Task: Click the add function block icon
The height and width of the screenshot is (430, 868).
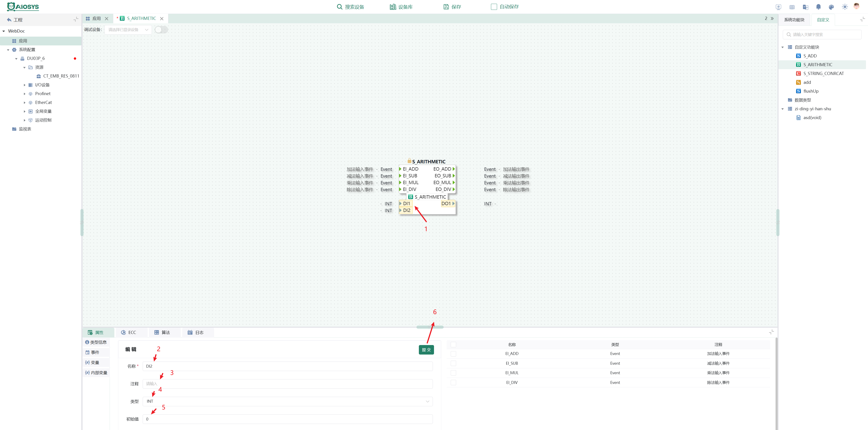Action: (x=798, y=82)
